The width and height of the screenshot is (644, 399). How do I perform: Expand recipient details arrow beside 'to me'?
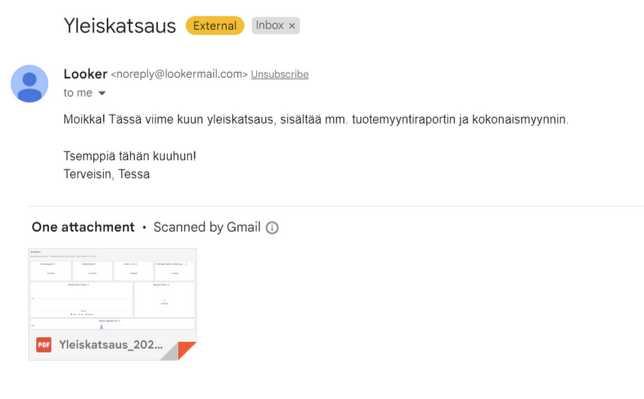(102, 93)
